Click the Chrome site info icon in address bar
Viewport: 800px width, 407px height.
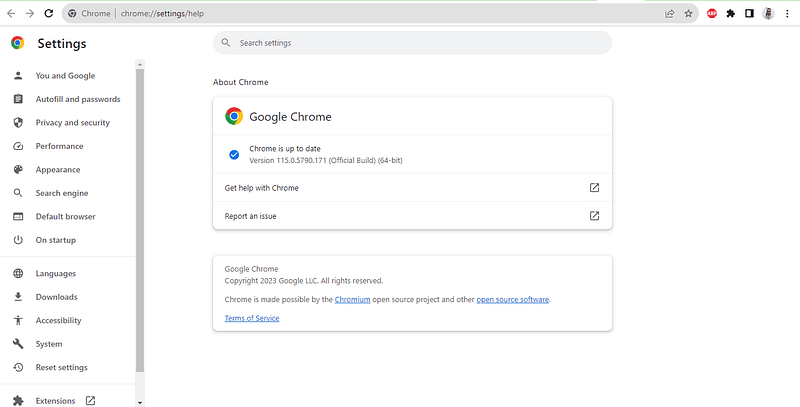click(72, 14)
